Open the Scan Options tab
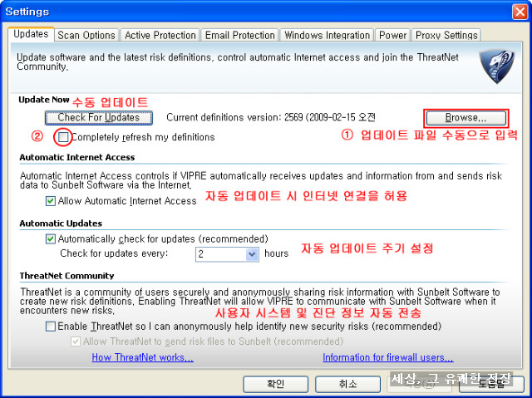Viewport: 532px width, 398px height. (86, 35)
